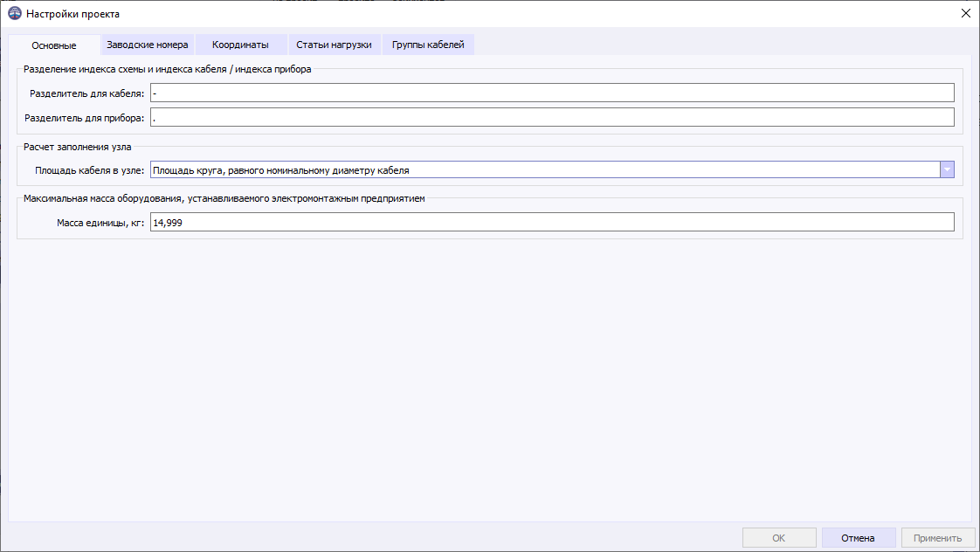Click inside the Разделитель для кабеля field
Viewport: 980px width, 552px height.
coord(437,92)
